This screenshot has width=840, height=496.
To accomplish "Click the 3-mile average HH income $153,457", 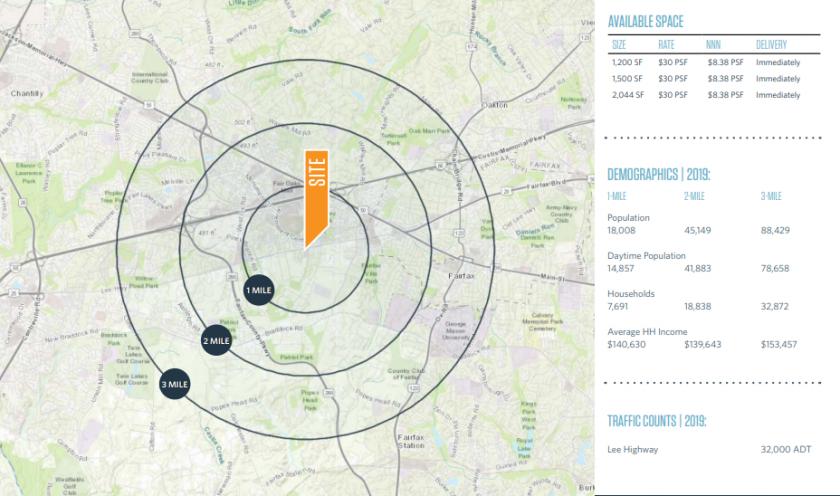I will tap(778, 344).
